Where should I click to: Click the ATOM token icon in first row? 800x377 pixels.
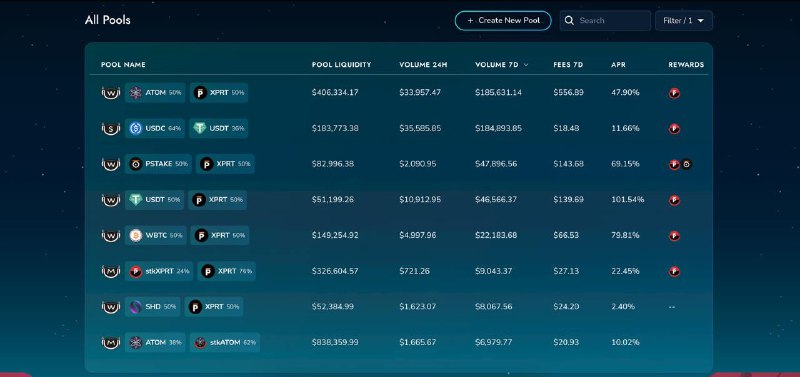click(135, 93)
